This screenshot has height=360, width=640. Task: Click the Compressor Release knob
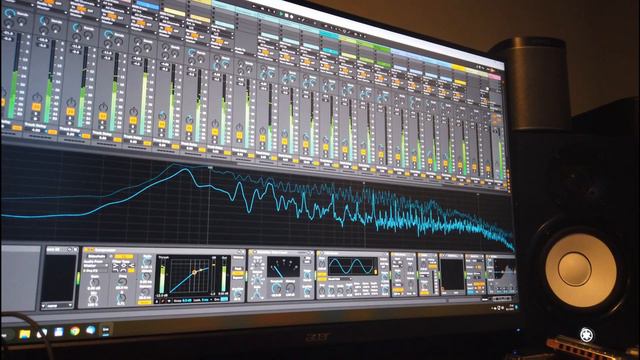tap(145, 292)
